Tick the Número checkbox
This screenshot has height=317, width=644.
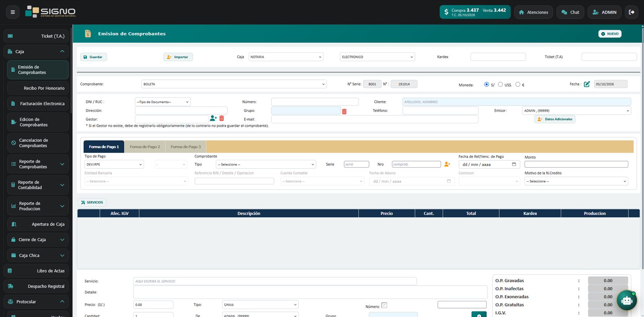click(x=384, y=305)
